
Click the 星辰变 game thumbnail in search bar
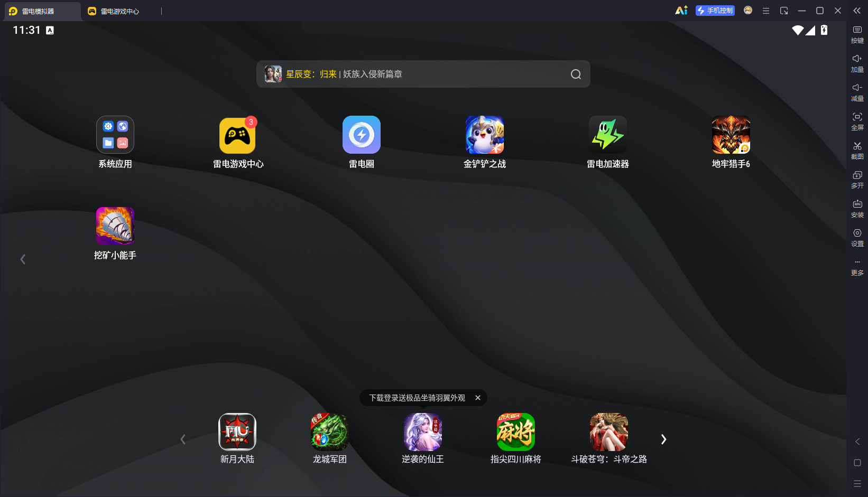273,74
